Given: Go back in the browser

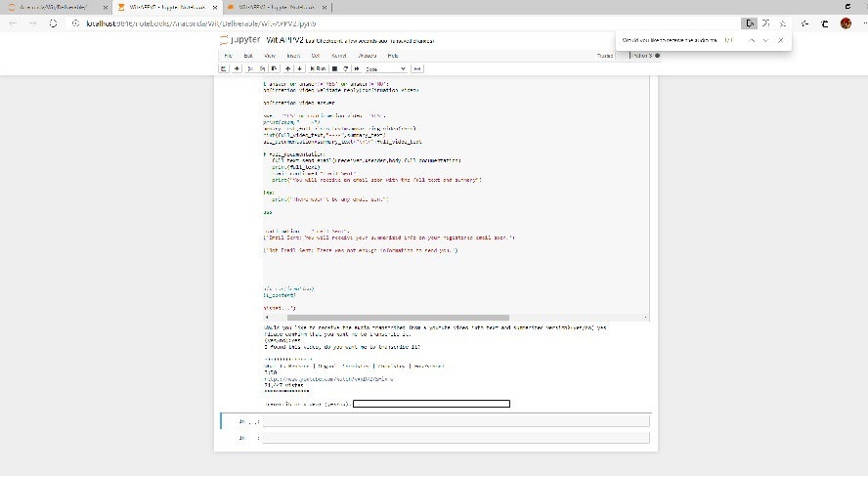Looking at the screenshot, I should 13,23.
